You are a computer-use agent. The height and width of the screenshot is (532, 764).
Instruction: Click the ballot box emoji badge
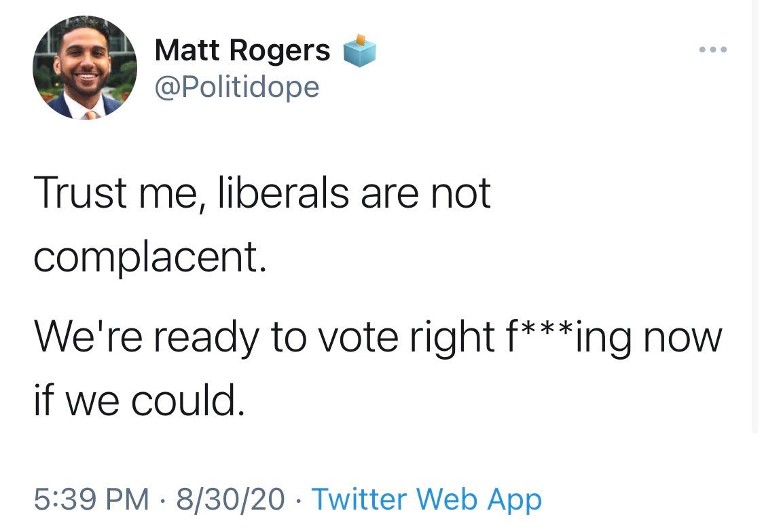359,51
